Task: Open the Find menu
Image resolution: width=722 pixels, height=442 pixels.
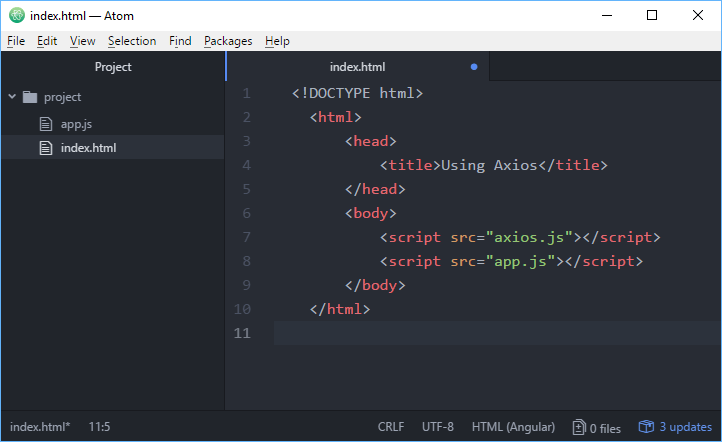Action: point(180,41)
